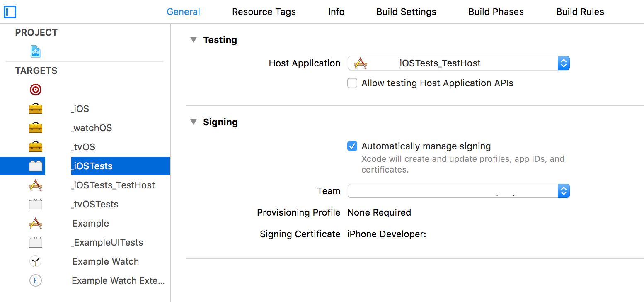Click the app icon beside _iOSTests_TestHost target
Image resolution: width=644 pixels, height=302 pixels.
coord(36,185)
